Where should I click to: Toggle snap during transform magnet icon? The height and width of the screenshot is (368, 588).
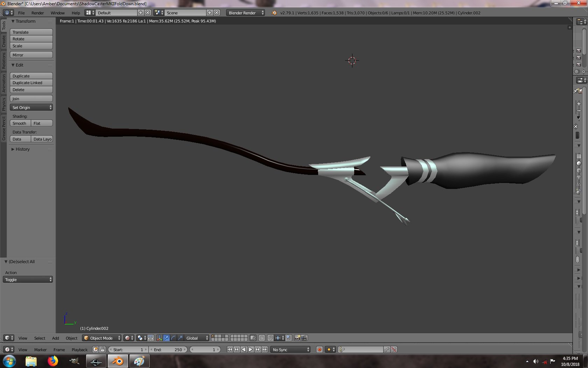271,338
